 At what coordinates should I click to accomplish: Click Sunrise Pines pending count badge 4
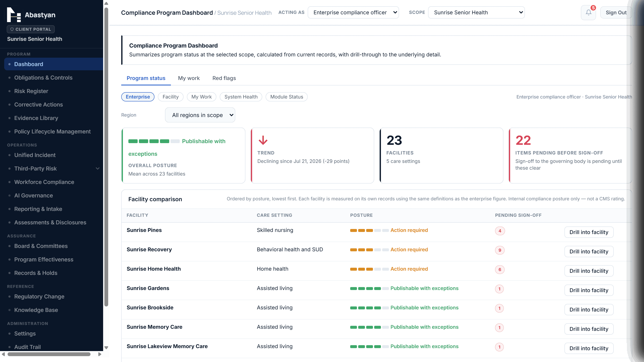(x=500, y=231)
